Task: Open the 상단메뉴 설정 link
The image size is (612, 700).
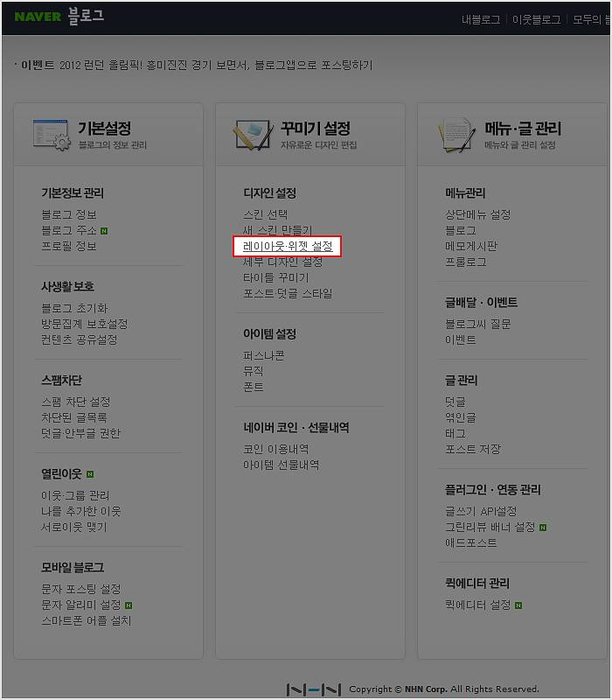Action: pyautogui.click(x=477, y=214)
